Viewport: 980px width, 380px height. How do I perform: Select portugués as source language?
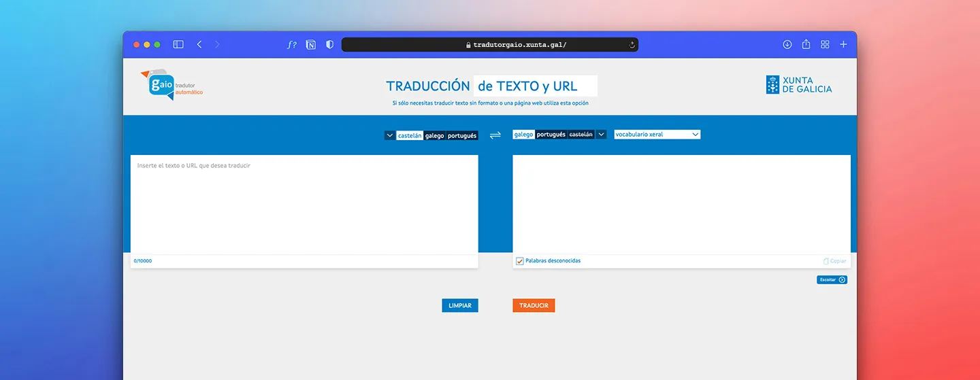(x=462, y=135)
